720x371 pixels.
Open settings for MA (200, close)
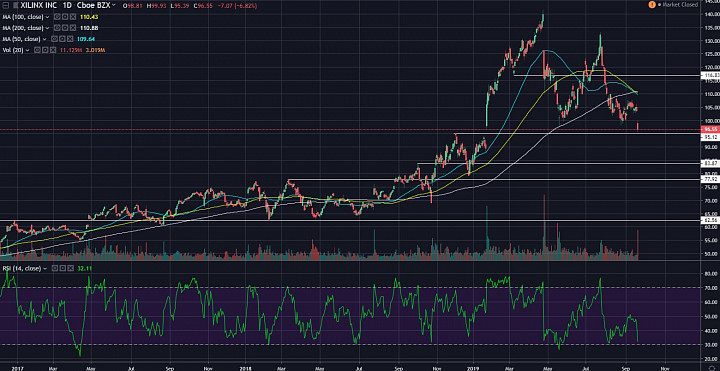(x=65, y=28)
